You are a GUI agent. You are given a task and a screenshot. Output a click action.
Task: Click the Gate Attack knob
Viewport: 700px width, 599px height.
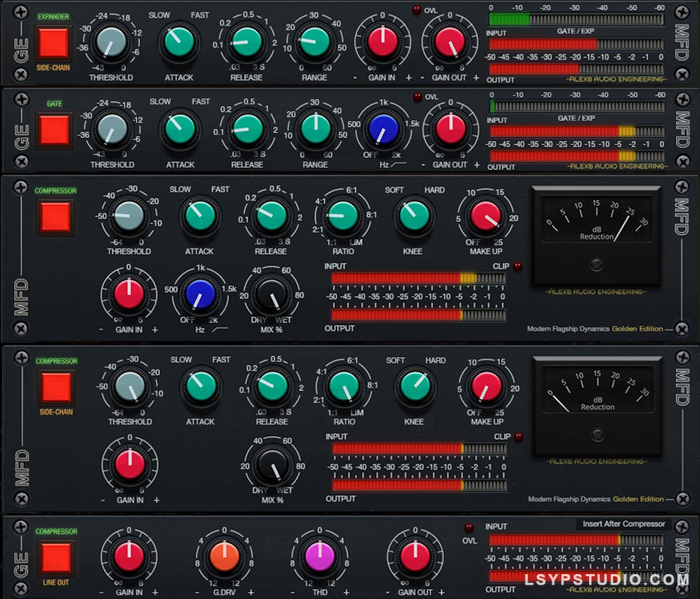pos(179,129)
